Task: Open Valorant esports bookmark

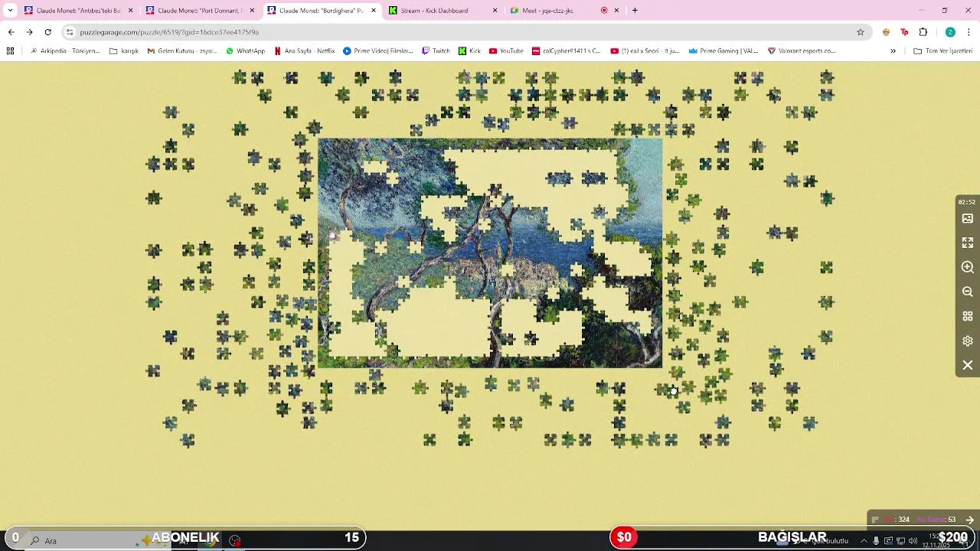Action: tap(802, 51)
